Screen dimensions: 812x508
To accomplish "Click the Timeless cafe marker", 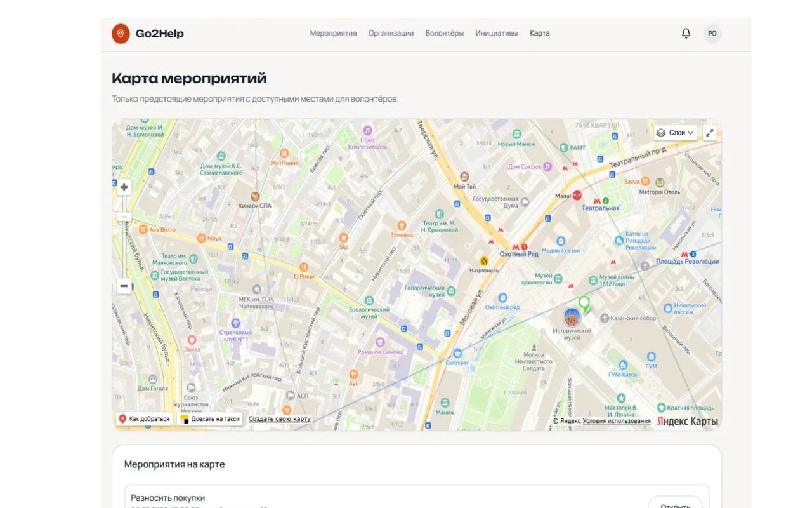I will (402, 225).
